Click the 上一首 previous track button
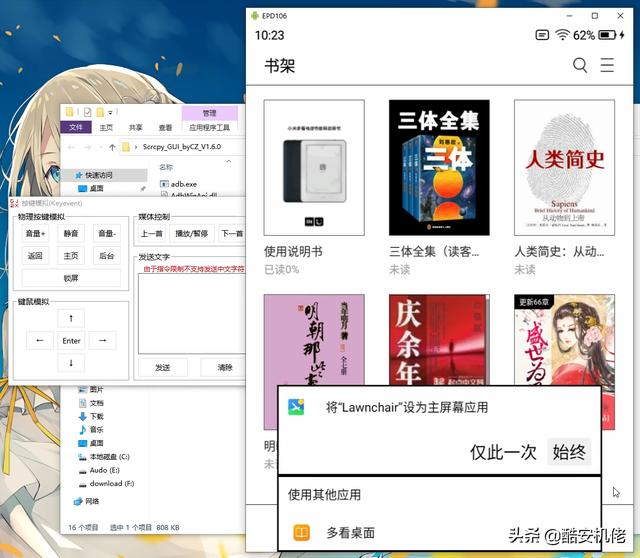The height and width of the screenshot is (558, 640). (x=152, y=233)
